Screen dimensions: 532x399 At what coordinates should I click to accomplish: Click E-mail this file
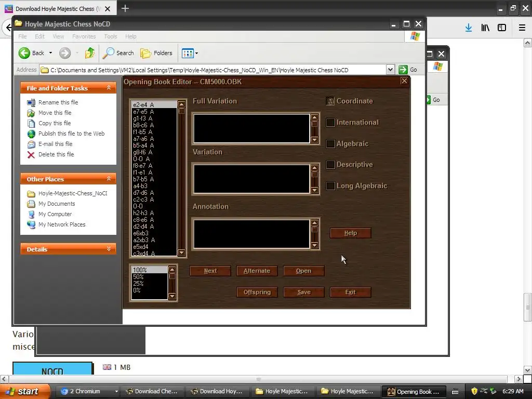pos(55,144)
